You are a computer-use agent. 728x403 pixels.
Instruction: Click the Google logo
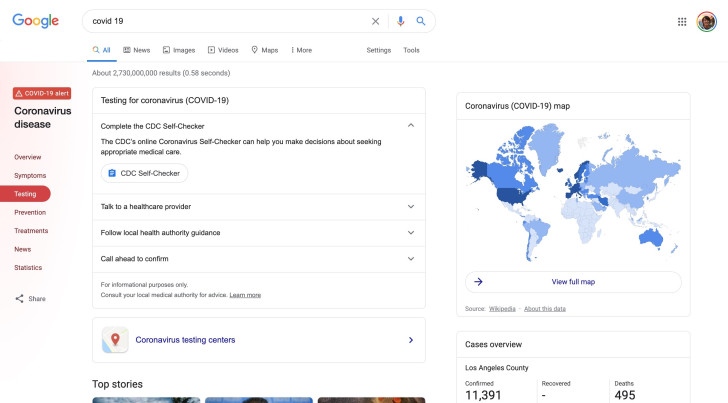pos(39,21)
